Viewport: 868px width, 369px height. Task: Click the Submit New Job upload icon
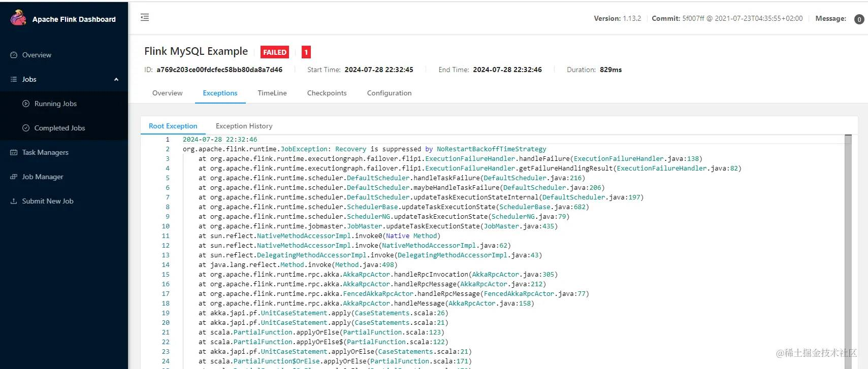(14, 201)
